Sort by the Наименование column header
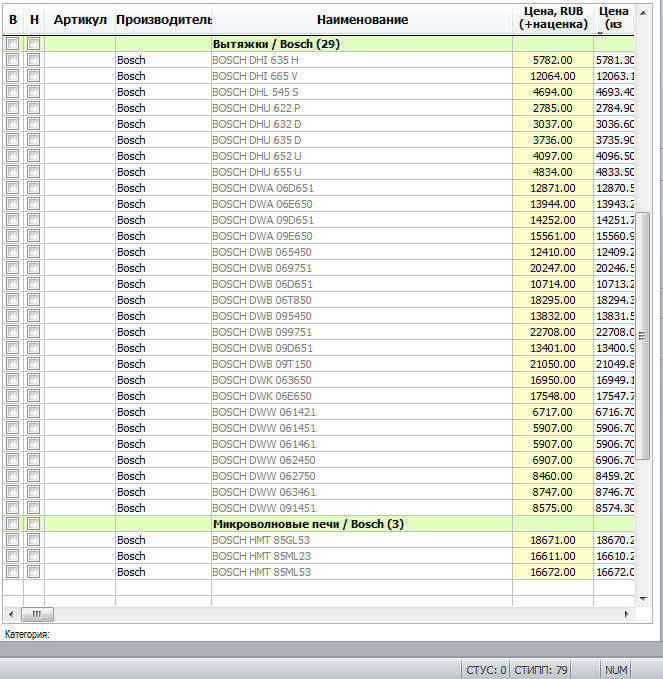 pos(362,19)
